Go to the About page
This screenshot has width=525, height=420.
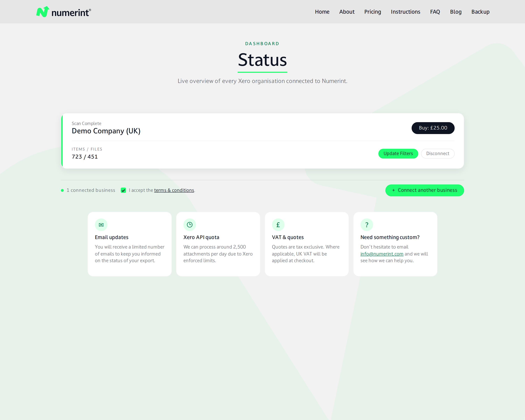click(347, 12)
